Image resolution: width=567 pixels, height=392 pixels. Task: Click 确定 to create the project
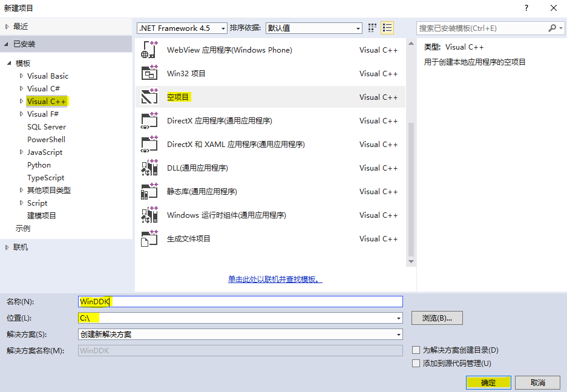click(488, 382)
